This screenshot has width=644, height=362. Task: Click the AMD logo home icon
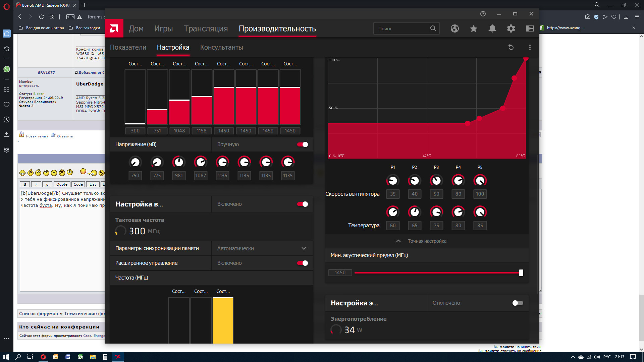click(114, 28)
